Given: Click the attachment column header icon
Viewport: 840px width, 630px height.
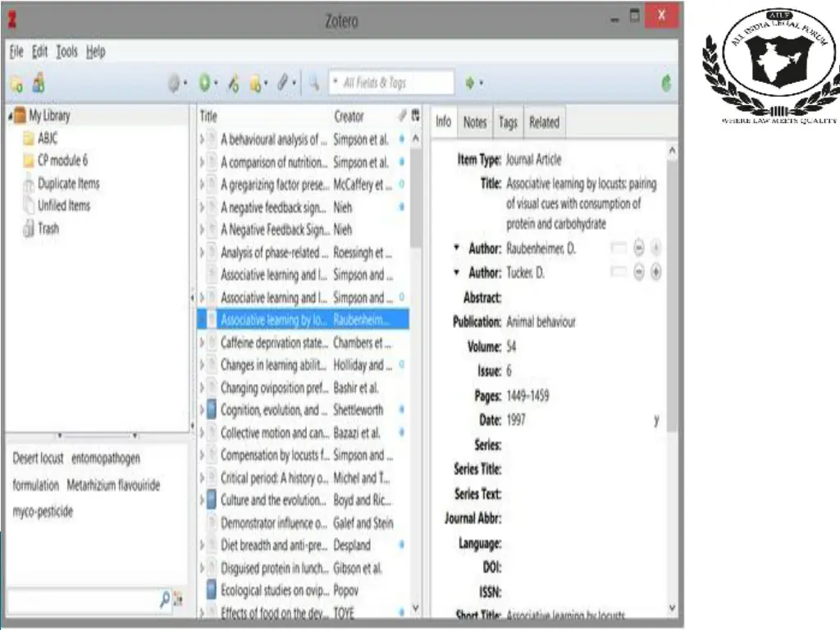Looking at the screenshot, I should [x=402, y=115].
